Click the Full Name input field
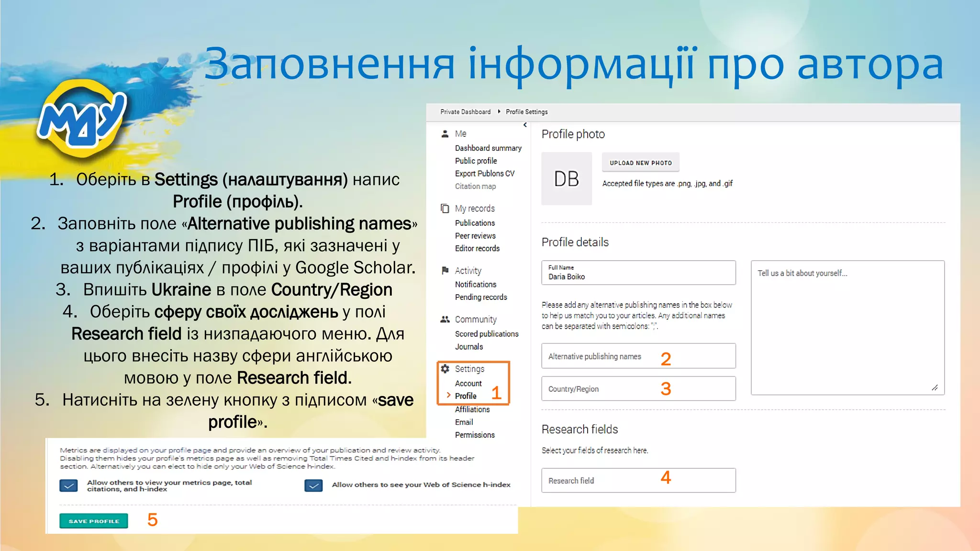The height and width of the screenshot is (551, 980). [x=638, y=273]
